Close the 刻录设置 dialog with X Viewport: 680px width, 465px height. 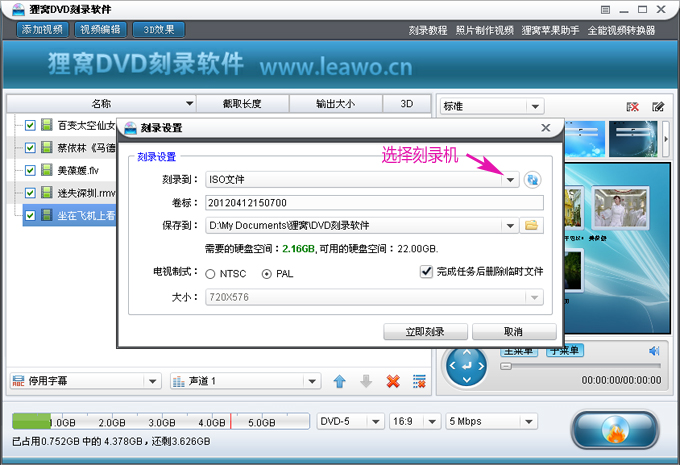coord(546,128)
